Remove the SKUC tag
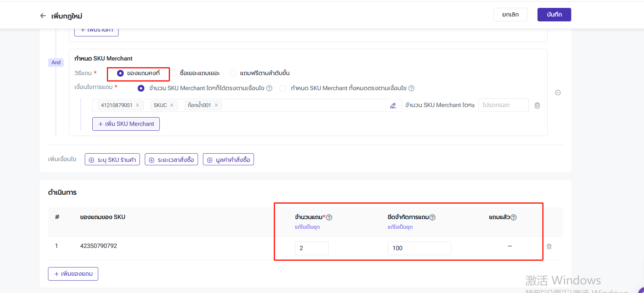Viewport: 644px width, 293px height. pos(172,105)
